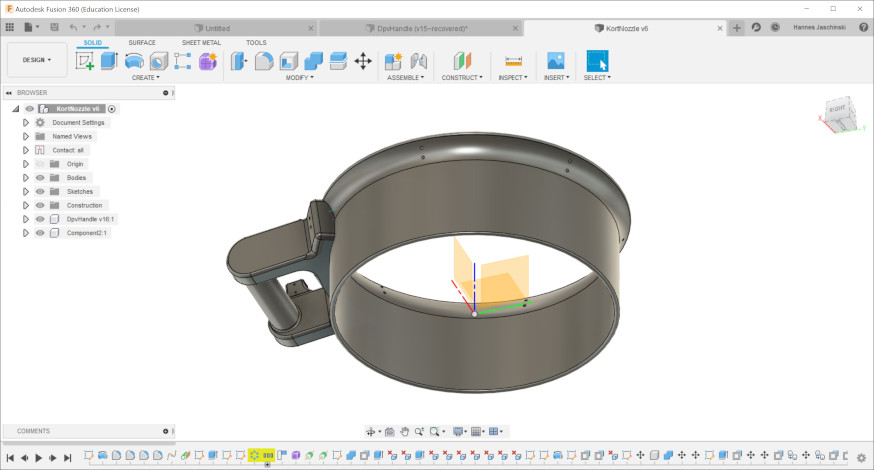Screen dimensions: 874x470
Task: Jump to end of timeline
Action: [67, 458]
